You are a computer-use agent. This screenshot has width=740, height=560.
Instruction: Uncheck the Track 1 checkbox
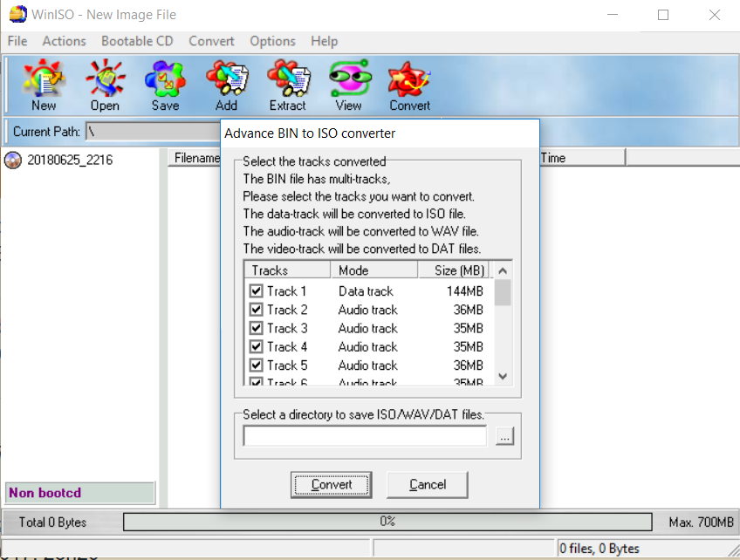(256, 291)
